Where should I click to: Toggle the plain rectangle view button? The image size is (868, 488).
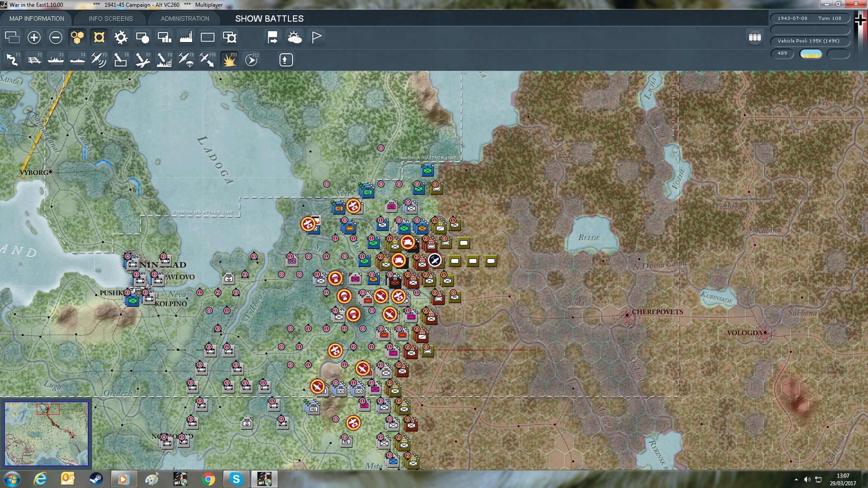pyautogui.click(x=208, y=37)
